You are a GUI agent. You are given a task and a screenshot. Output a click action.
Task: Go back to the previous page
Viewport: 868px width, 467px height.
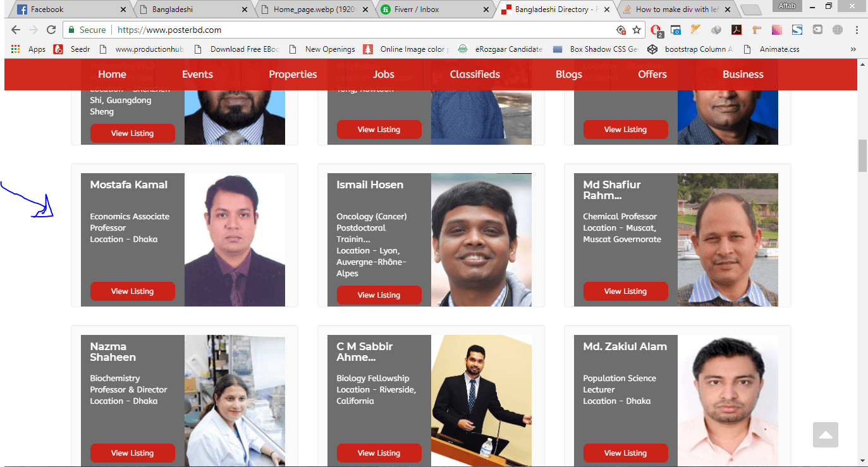point(16,30)
